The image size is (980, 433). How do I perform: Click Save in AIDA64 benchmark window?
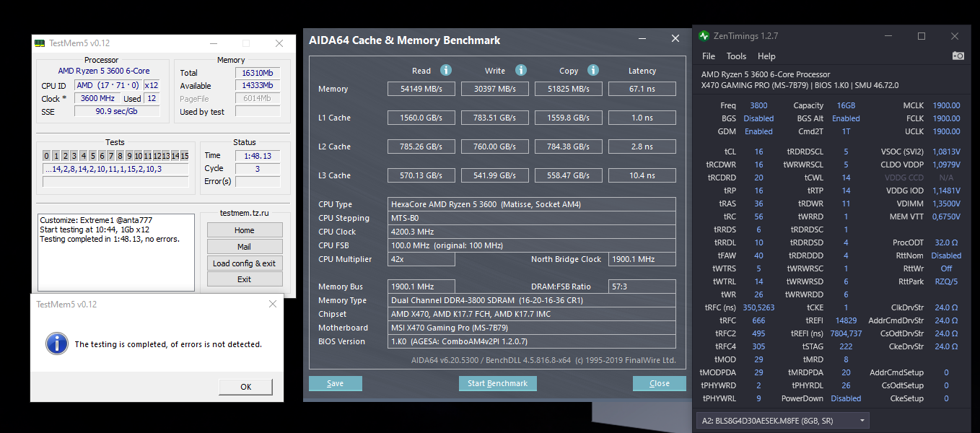point(336,383)
